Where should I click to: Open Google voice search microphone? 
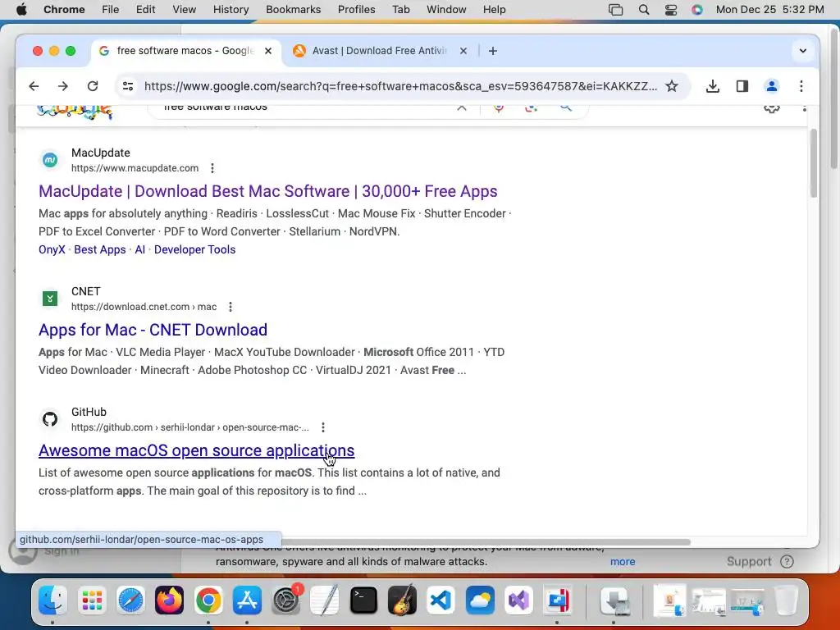click(499, 107)
